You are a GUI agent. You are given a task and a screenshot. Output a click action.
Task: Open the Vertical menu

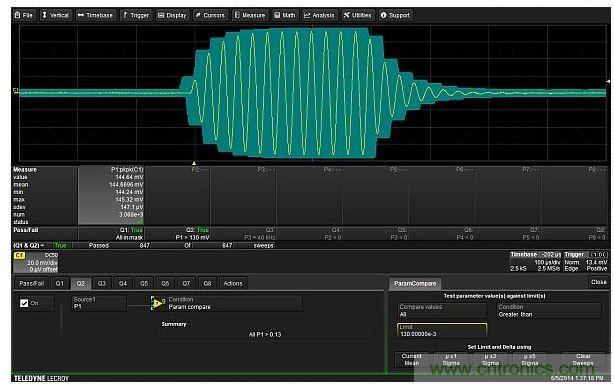(x=56, y=15)
